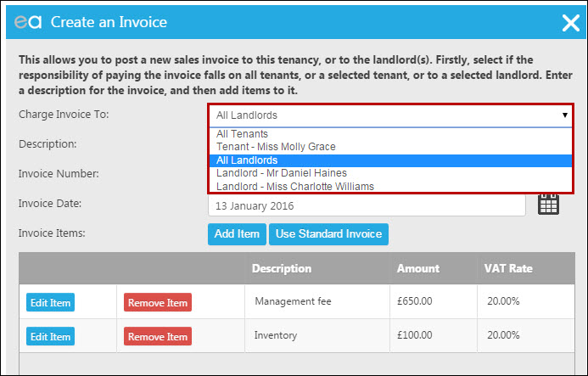Screen dimensions: 588x376
Task: Click the Invoice Date field showing 13 January 2016
Action: (367, 206)
